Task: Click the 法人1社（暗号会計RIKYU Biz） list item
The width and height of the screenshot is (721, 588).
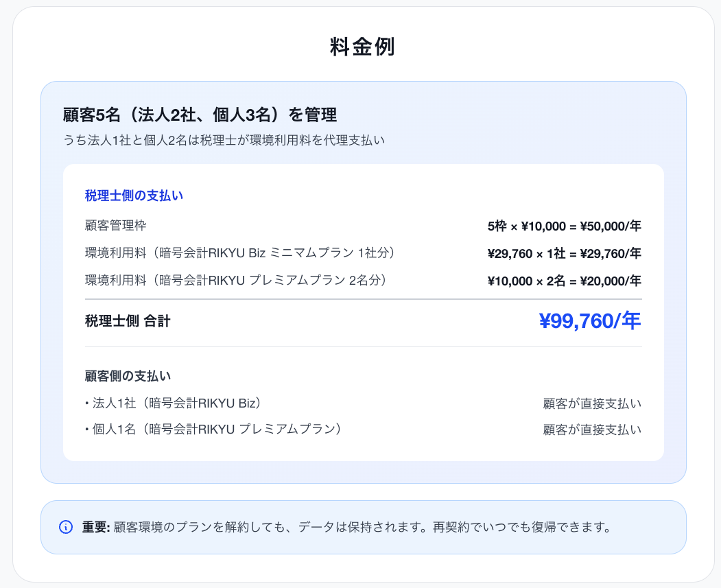Action: (175, 403)
